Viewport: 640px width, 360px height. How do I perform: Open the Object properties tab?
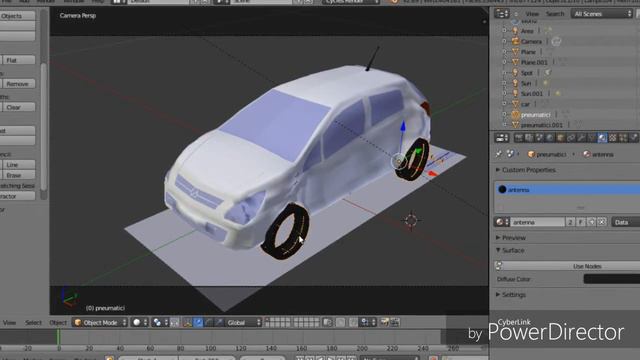[x=560, y=138]
